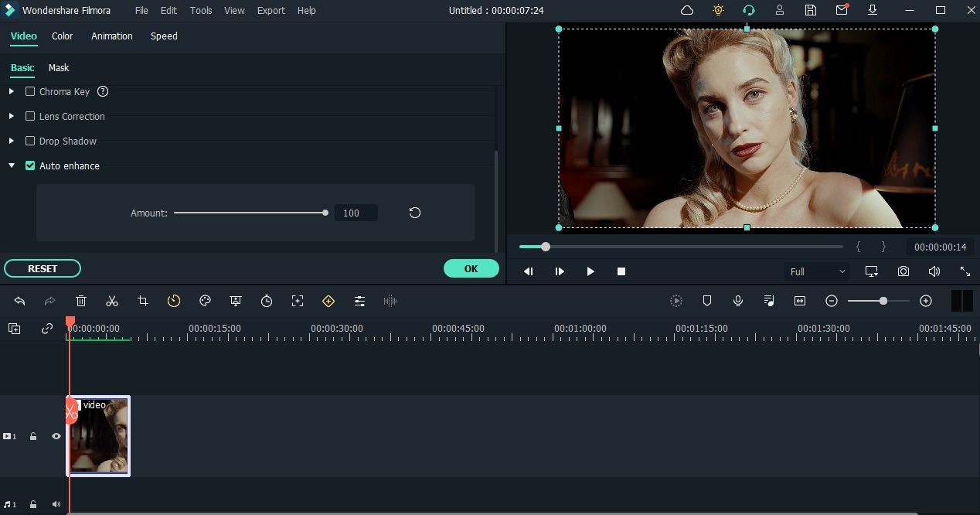The image size is (980, 515).
Task: Click the lightbulb tips icon
Action: [718, 10]
